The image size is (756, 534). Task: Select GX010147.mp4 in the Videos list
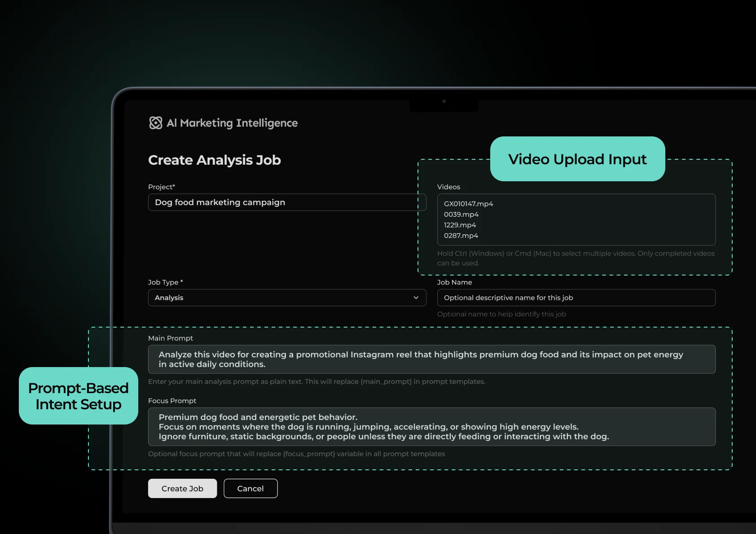469,204
